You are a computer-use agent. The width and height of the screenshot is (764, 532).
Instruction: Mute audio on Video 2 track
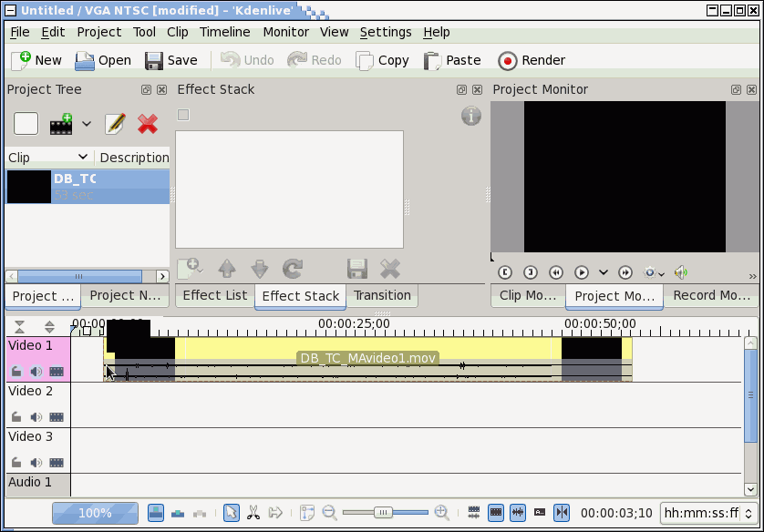point(36,417)
